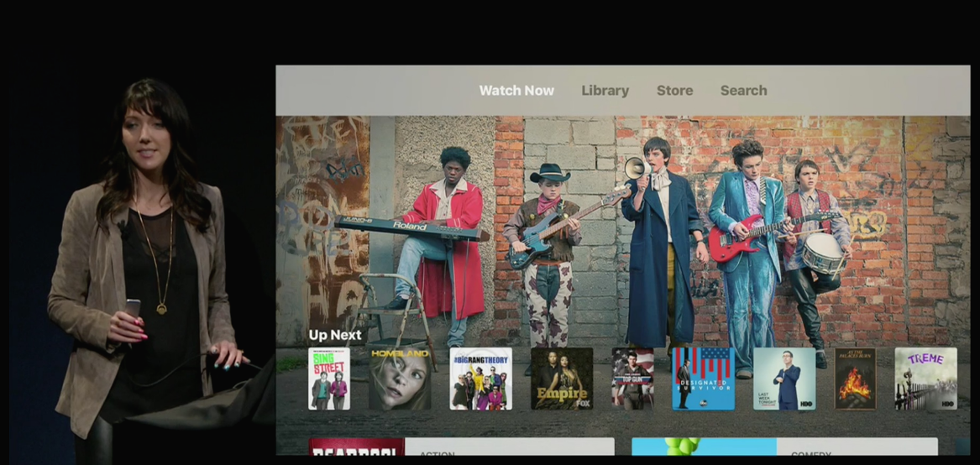Viewport: 980px width, 465px height.
Task: Open Sing Street in Up Next
Action: [x=328, y=379]
